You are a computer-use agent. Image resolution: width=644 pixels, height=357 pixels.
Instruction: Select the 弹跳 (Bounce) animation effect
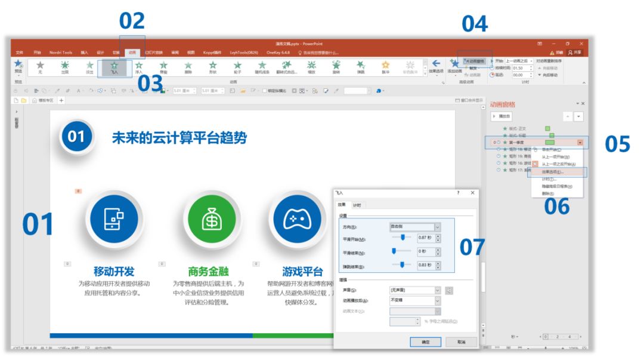coord(361,67)
